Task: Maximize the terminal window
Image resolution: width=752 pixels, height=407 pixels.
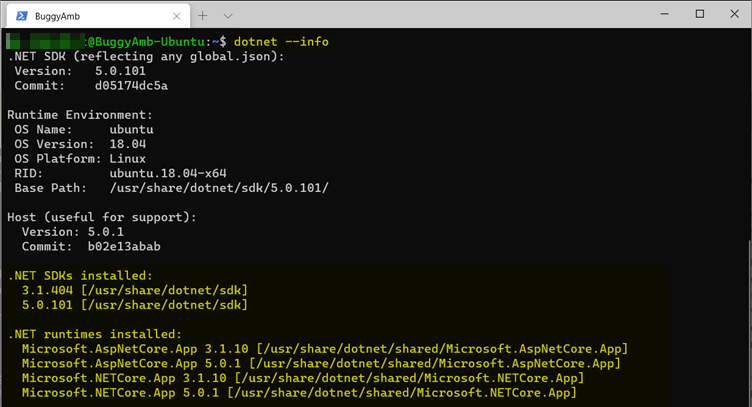Action: click(x=700, y=14)
